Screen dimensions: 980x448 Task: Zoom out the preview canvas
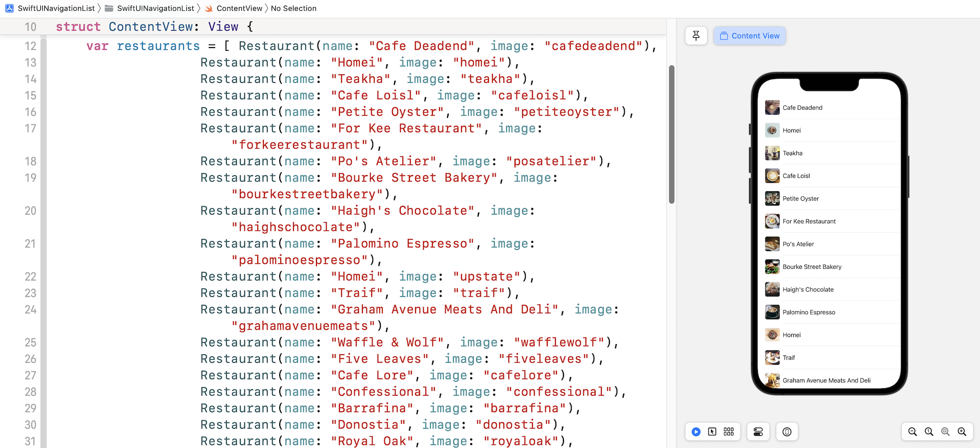[x=913, y=432]
